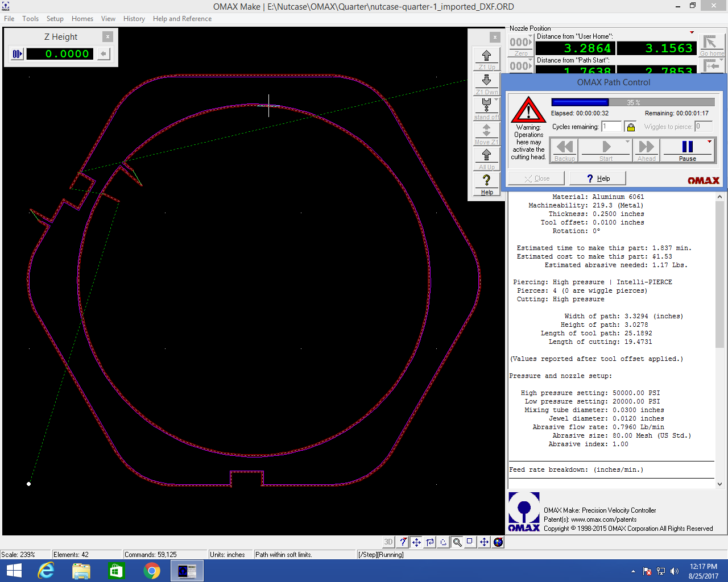The height and width of the screenshot is (582, 728).
Task: Click the Scale: 239% status field
Action: 26,554
